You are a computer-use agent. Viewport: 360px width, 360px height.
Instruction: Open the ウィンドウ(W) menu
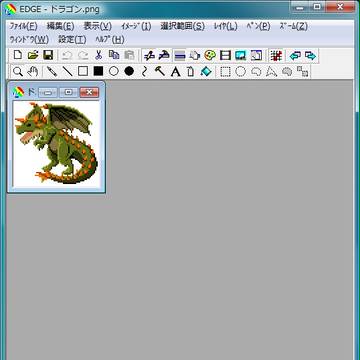click(x=29, y=40)
